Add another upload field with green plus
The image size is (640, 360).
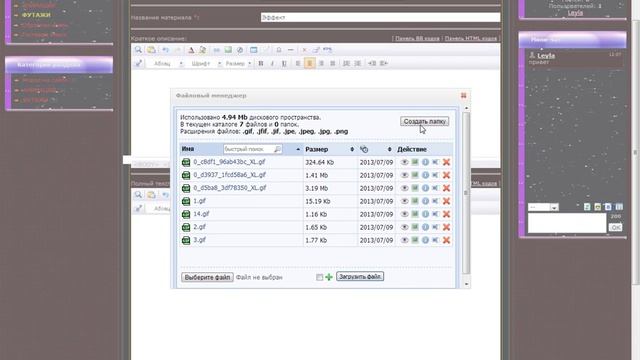point(329,277)
